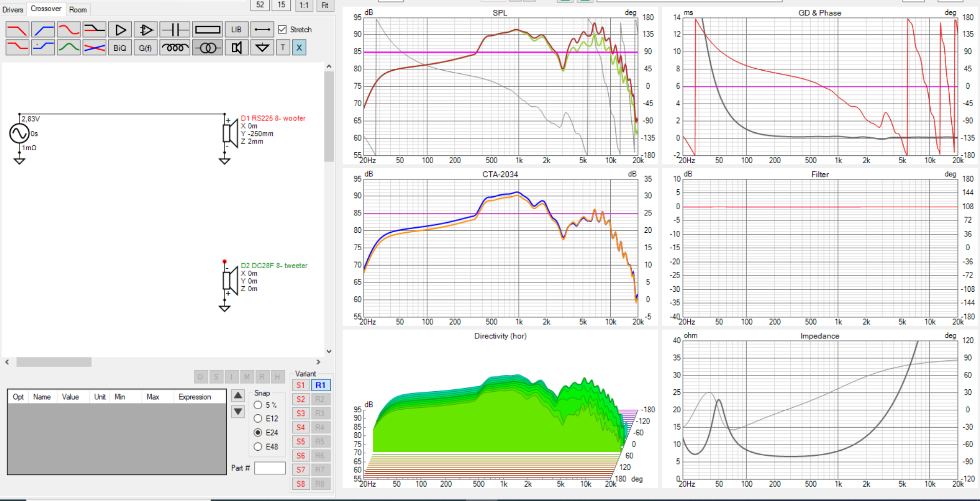Select variant S5

click(x=301, y=442)
